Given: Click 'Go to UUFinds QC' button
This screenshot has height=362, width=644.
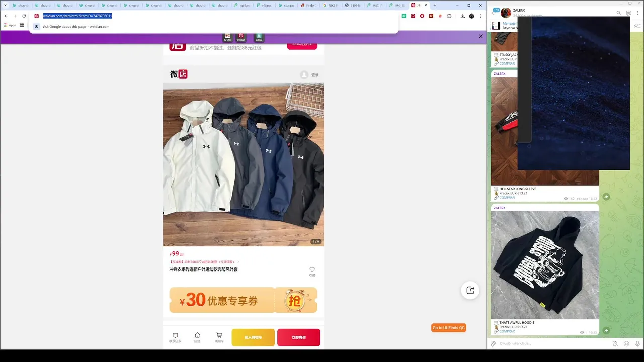Looking at the screenshot, I should (449, 328).
